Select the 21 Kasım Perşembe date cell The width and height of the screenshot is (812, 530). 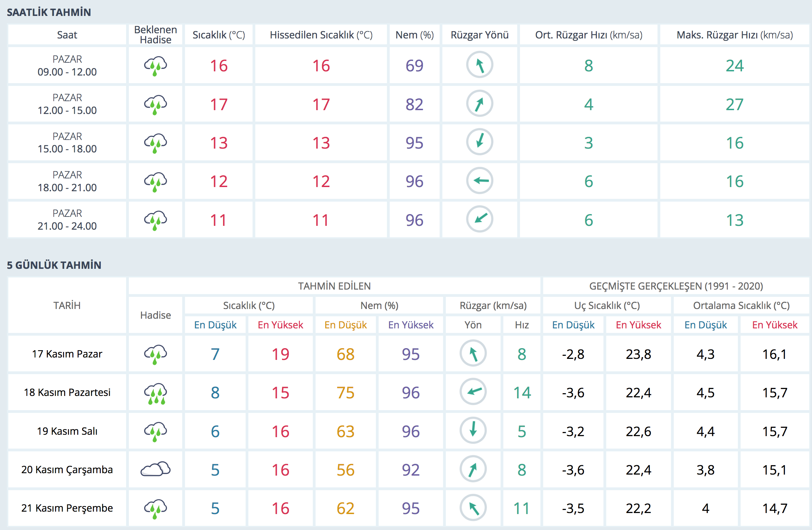[x=67, y=508]
